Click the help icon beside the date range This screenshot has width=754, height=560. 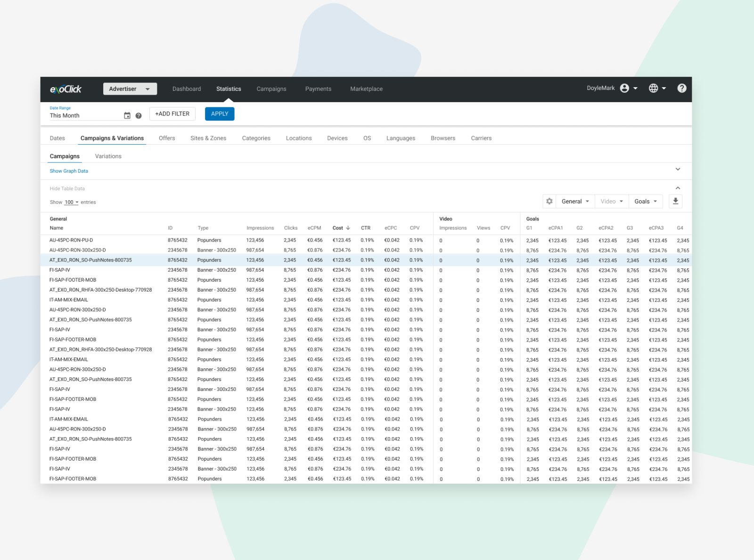[138, 115]
